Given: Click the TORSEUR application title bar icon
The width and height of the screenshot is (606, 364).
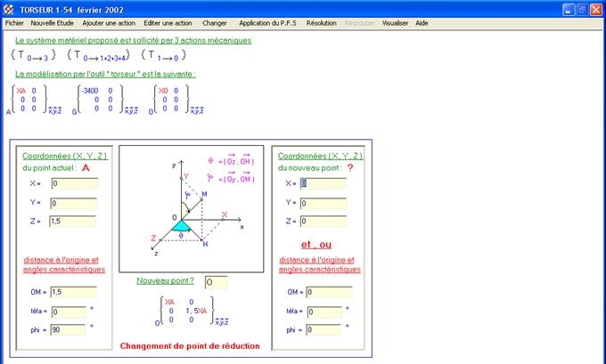Looking at the screenshot, I should click(x=9, y=10).
